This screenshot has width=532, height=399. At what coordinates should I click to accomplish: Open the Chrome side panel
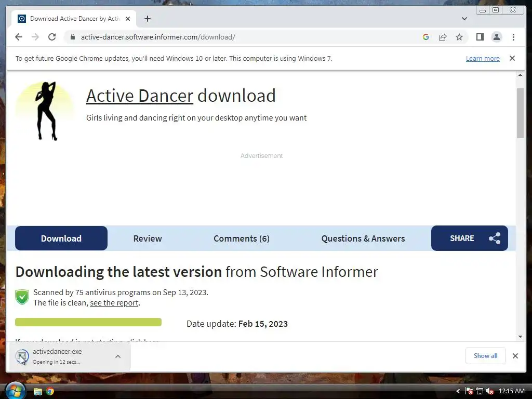pyautogui.click(x=480, y=37)
